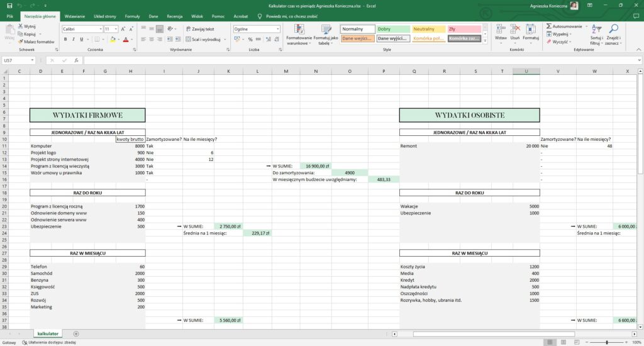Click the insert function fx icon

(76, 60)
